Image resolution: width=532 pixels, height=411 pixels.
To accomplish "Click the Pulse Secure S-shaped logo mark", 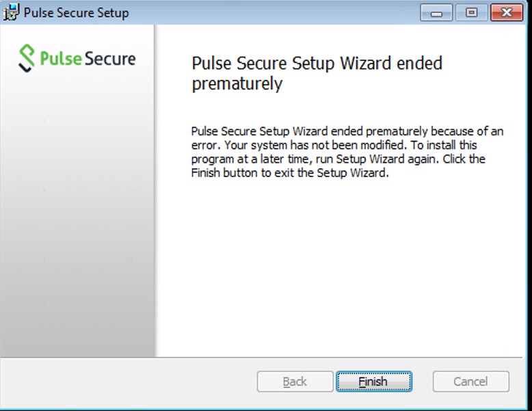I will click(x=27, y=58).
